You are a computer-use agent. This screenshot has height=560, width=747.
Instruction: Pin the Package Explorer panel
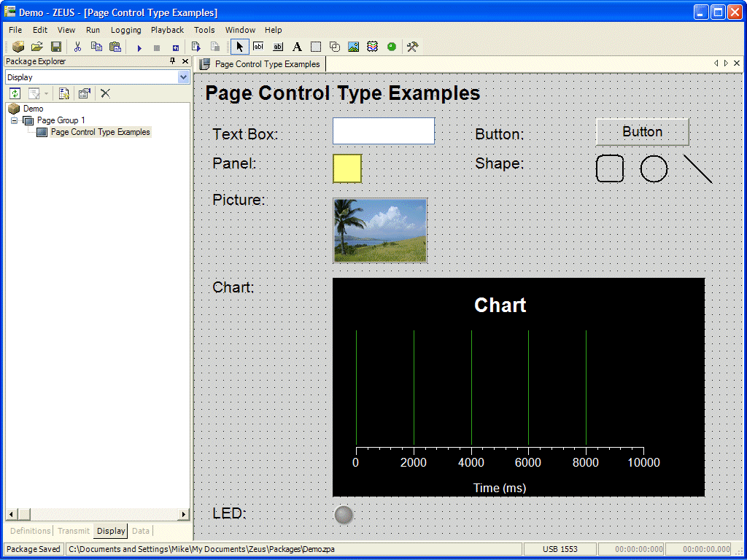(173, 61)
